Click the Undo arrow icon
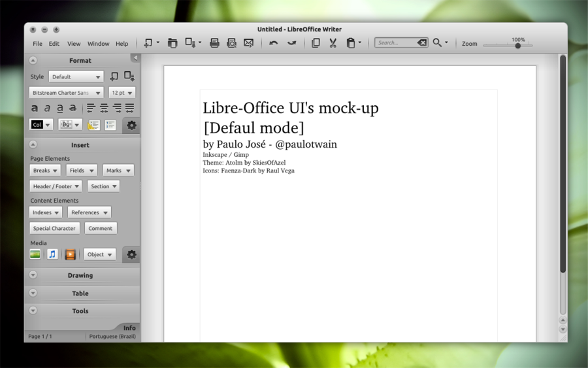Screen dimensions: 588x368 point(274,43)
